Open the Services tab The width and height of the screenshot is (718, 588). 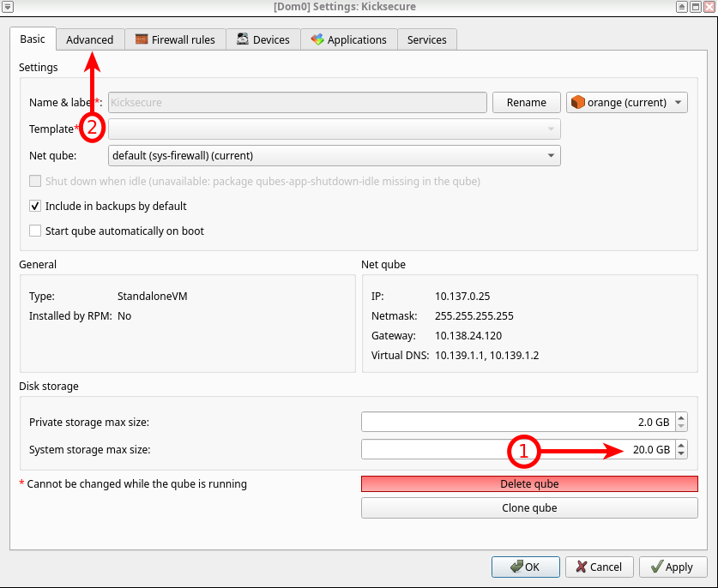click(x=426, y=39)
